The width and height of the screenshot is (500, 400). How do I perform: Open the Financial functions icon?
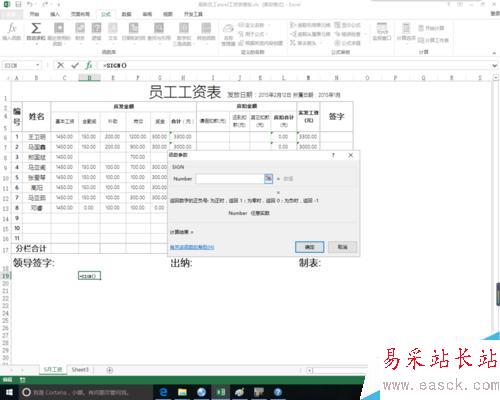80,28
